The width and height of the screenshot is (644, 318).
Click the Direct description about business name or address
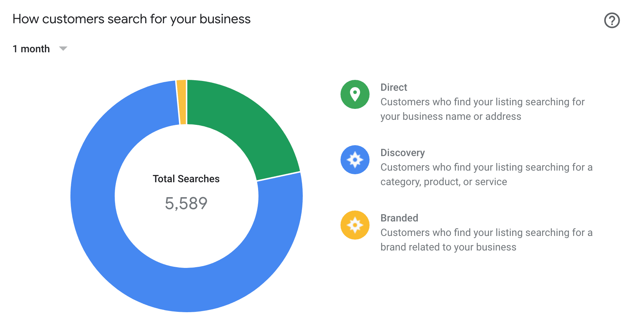point(482,109)
